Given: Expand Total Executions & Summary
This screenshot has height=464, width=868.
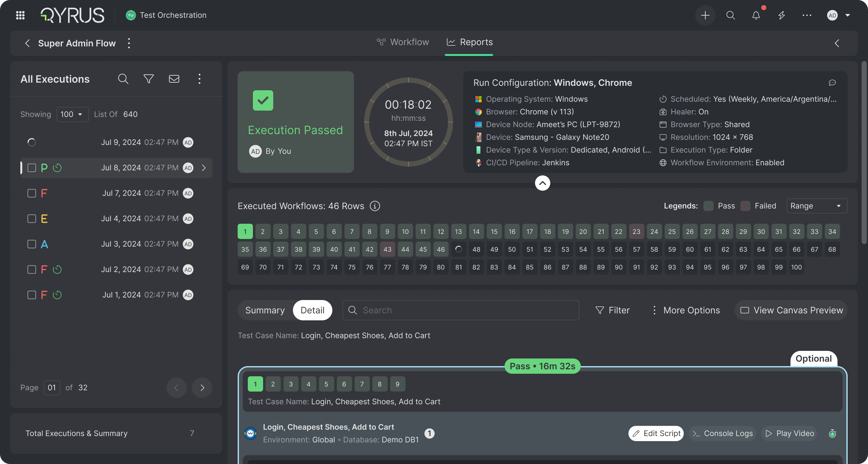Looking at the screenshot, I should click(116, 433).
